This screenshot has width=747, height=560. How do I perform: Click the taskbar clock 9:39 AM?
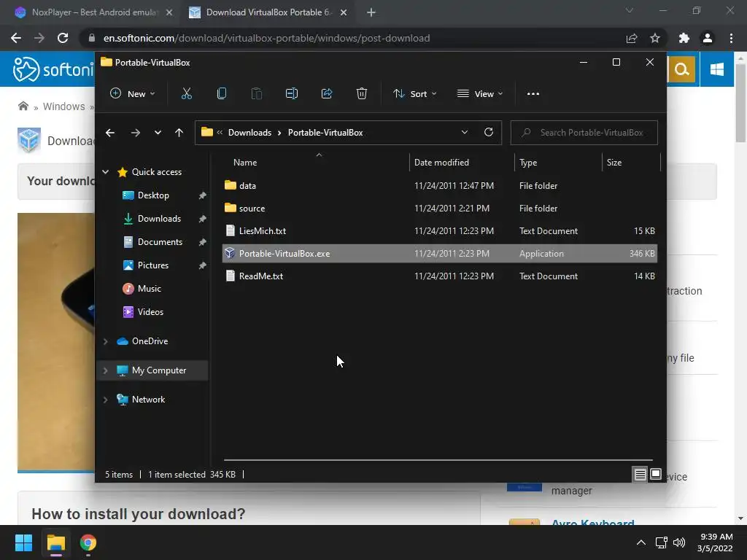coord(716,537)
